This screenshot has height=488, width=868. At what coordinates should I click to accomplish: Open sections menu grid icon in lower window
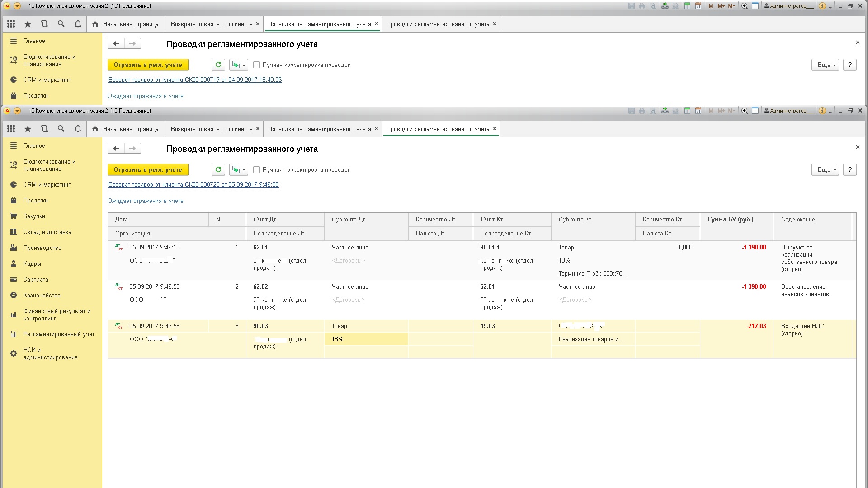pos(11,129)
